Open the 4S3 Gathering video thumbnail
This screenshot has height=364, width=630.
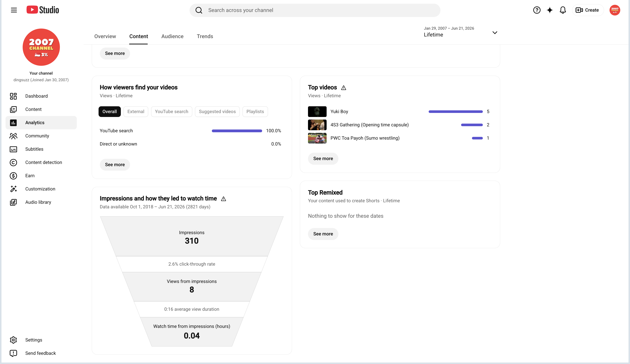coord(317,125)
